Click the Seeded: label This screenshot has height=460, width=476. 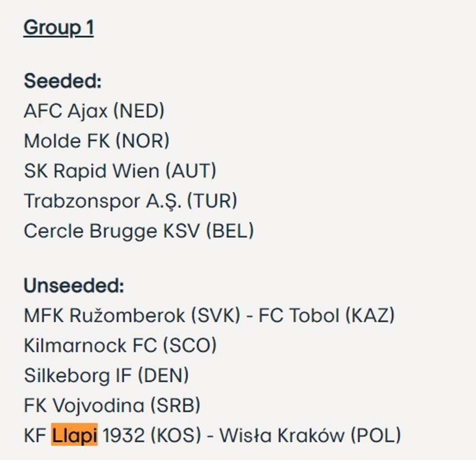[63, 81]
